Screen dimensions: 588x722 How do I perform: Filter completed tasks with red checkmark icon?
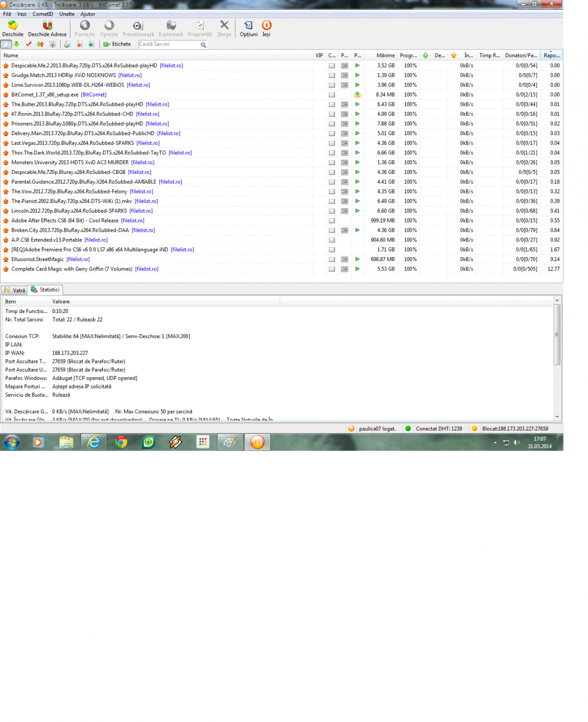[x=28, y=44]
